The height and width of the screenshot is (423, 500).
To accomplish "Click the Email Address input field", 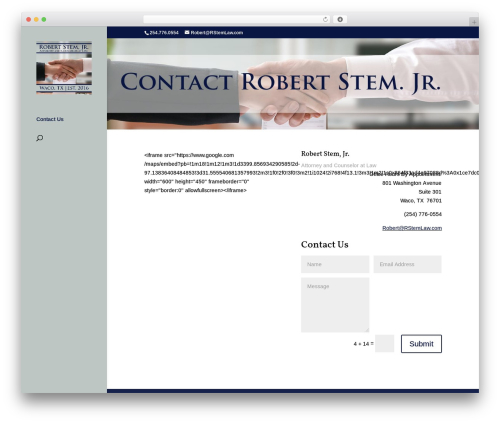I will (407, 264).
